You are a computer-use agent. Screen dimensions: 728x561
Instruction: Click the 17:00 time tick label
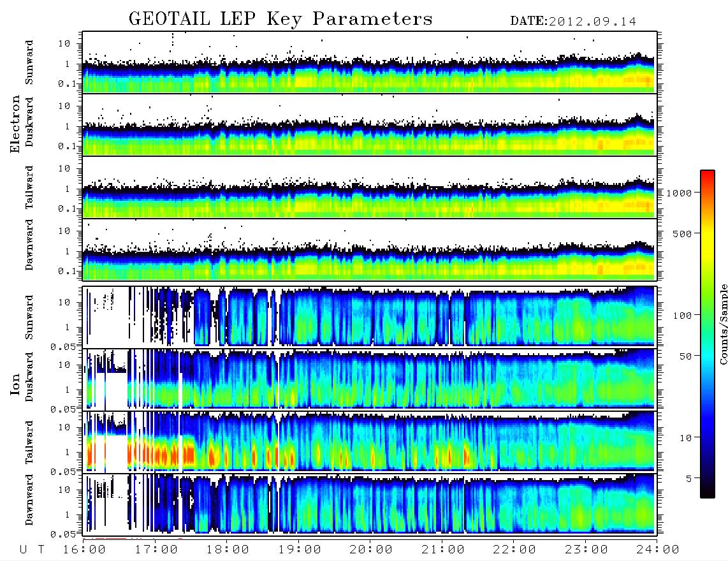point(156,550)
